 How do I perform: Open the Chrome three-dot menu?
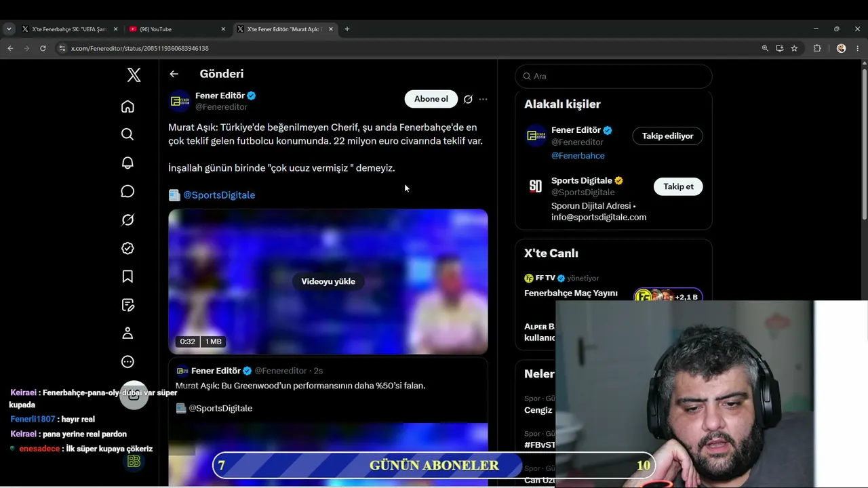pyautogui.click(x=858, y=48)
